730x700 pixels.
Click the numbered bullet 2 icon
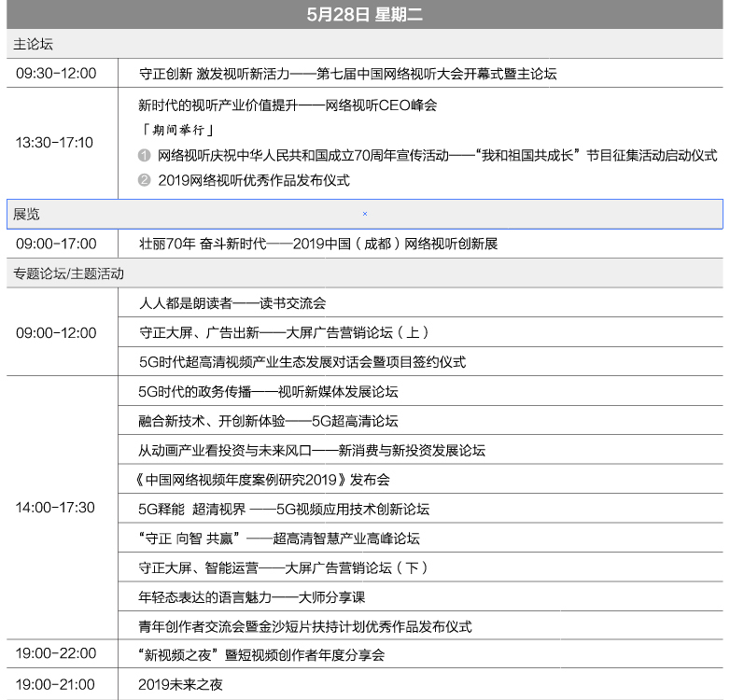pos(144,180)
